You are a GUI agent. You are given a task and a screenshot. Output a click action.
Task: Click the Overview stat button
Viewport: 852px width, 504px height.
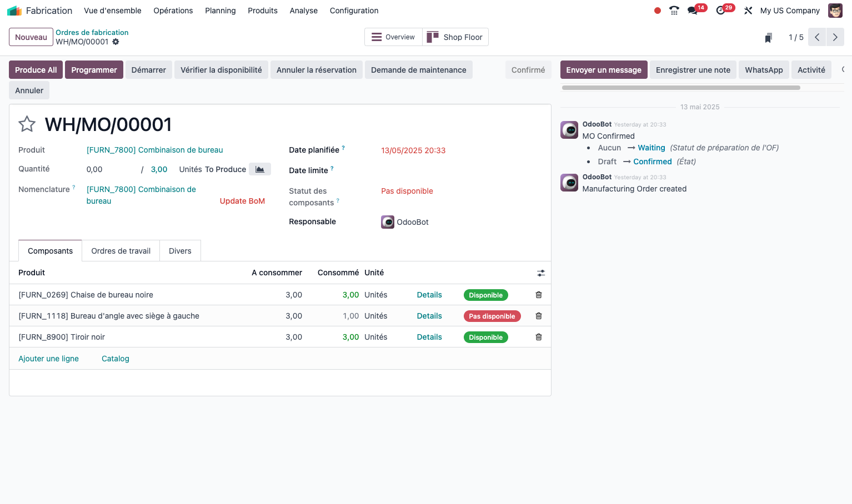coord(393,37)
